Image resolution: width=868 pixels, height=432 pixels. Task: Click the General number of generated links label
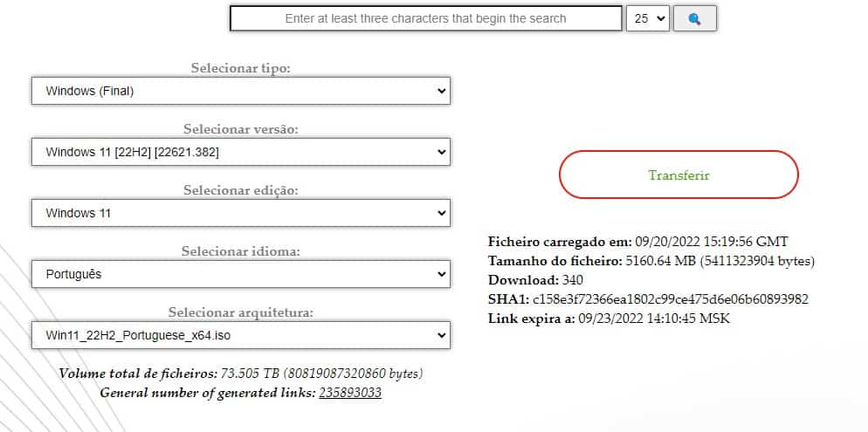208,393
